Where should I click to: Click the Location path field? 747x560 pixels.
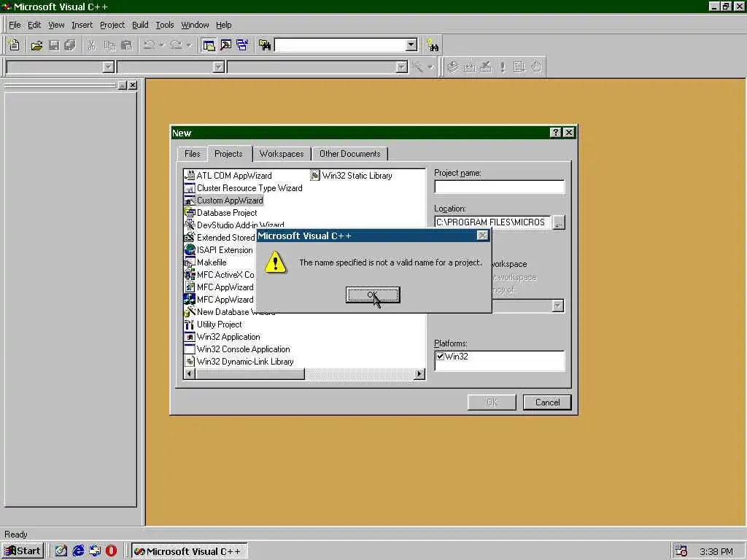pyautogui.click(x=492, y=222)
